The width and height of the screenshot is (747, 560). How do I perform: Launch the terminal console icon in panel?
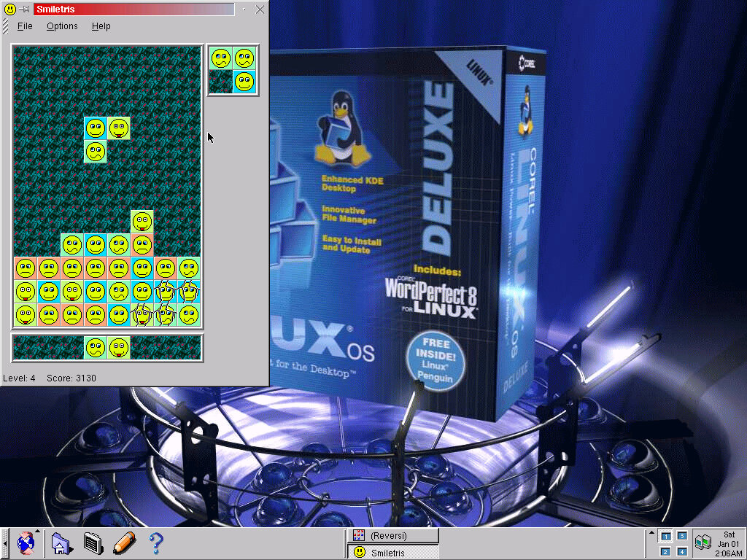point(93,543)
